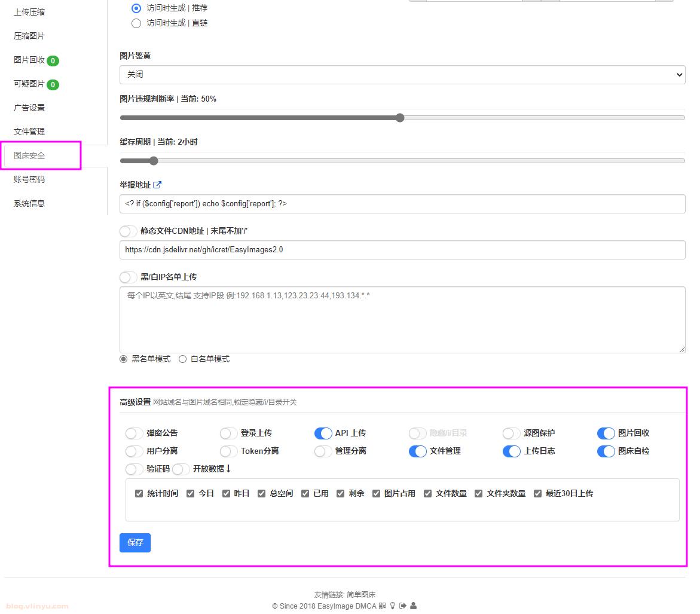
Task: Open 图床安全 in the sidebar
Action: (x=29, y=155)
